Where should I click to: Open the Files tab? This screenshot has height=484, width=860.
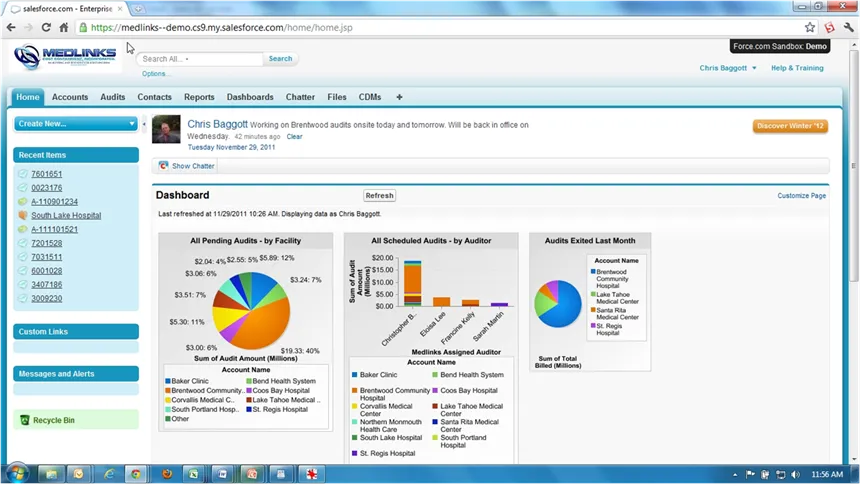337,97
